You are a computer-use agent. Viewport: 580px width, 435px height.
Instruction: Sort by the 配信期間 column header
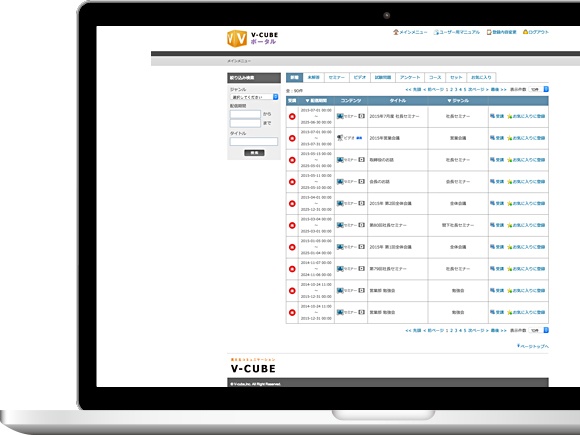click(316, 101)
